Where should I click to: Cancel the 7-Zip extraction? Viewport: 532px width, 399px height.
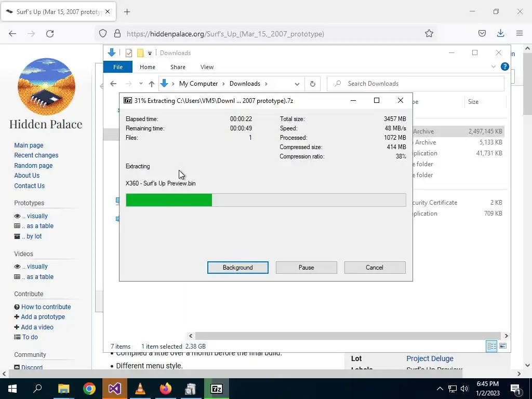tap(375, 268)
